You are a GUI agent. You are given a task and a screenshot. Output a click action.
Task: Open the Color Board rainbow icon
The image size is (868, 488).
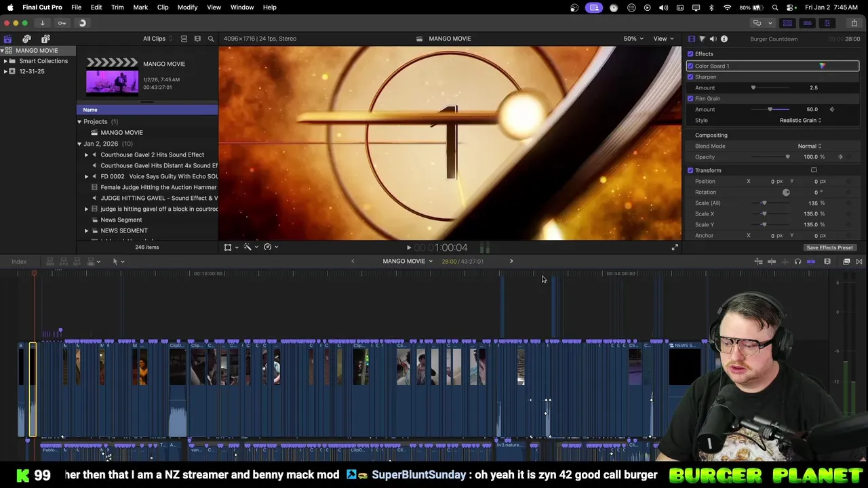click(822, 66)
